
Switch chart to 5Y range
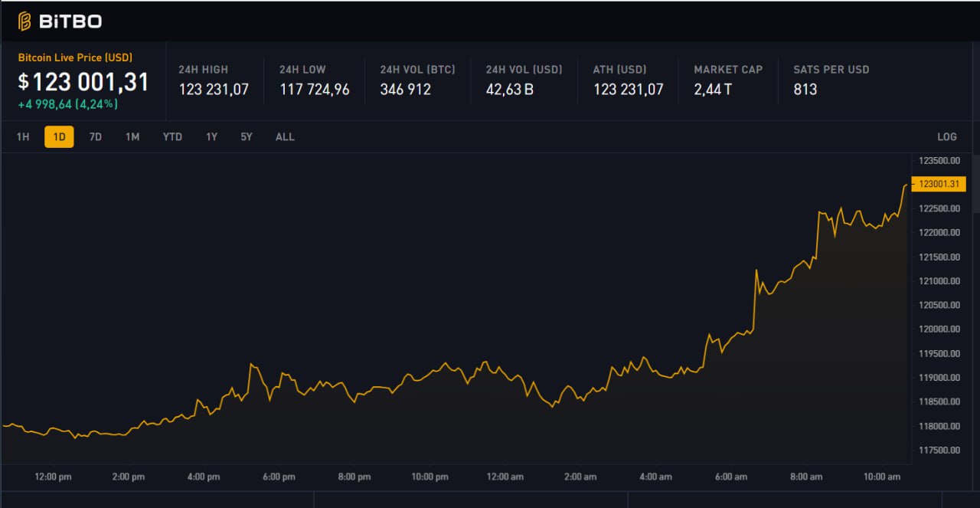pos(247,136)
